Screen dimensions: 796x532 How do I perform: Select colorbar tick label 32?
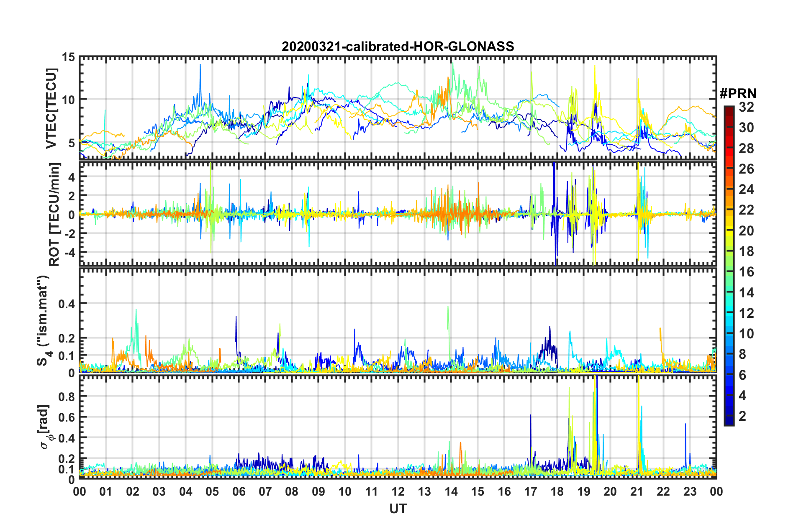point(746,107)
